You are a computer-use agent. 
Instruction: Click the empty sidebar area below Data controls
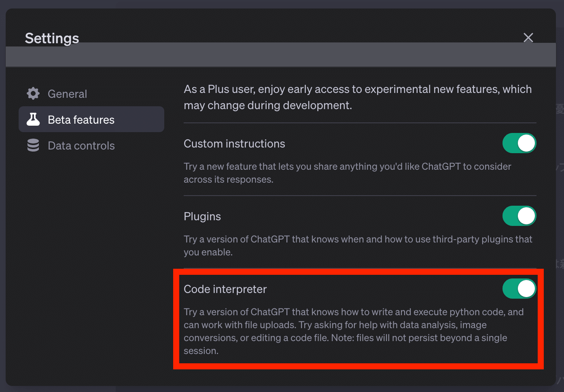pos(91,263)
